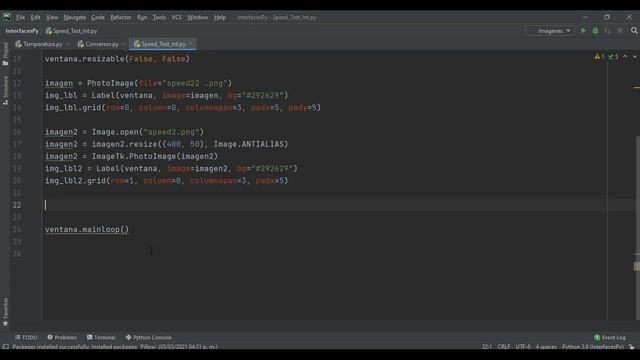
Task: Open the Tools menu
Action: pos(159,18)
